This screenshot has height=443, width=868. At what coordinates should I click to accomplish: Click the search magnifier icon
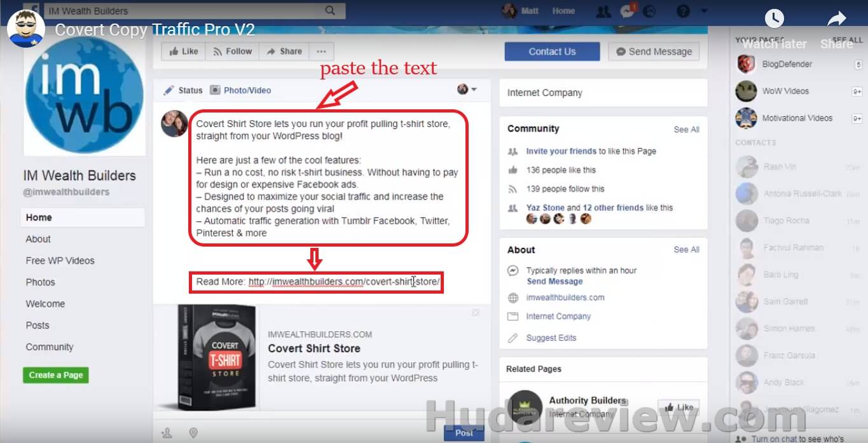(330, 11)
